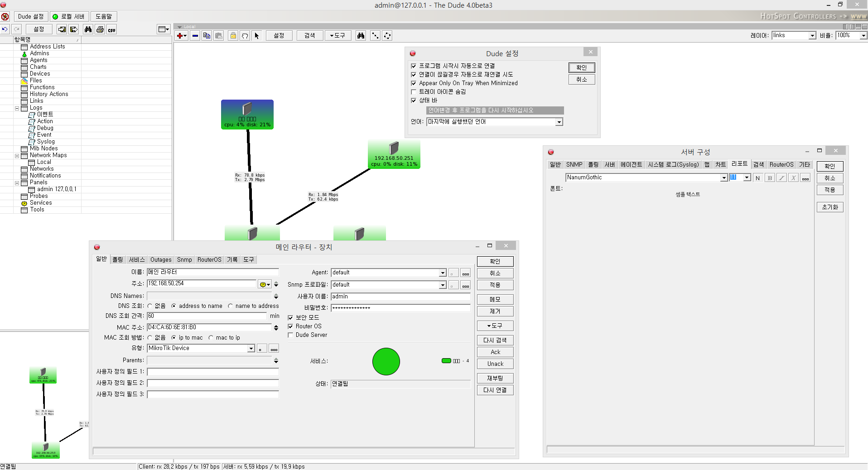Click the redo arrow icon
868x470 pixels.
pos(17,29)
